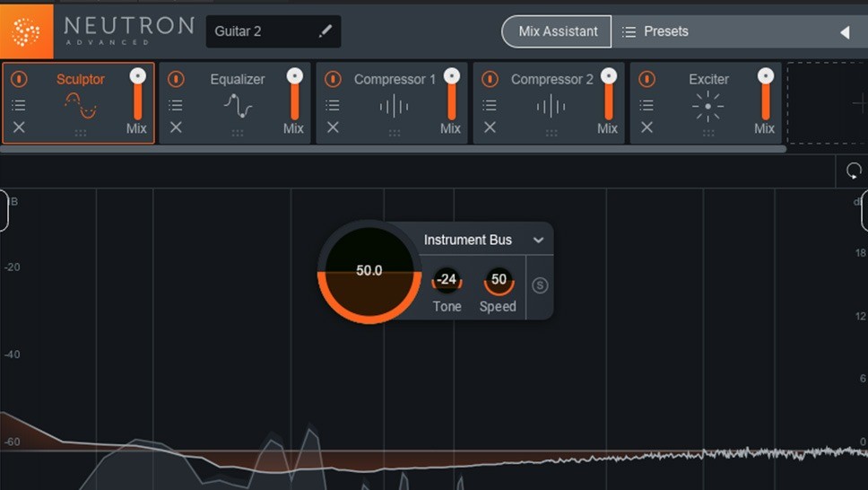Click the Compressor 1 Mix slider

click(452, 94)
